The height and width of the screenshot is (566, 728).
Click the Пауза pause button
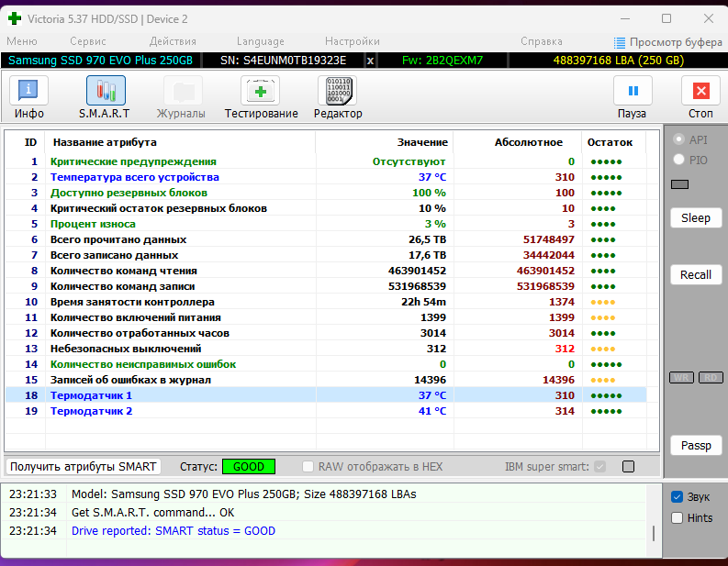click(x=633, y=98)
